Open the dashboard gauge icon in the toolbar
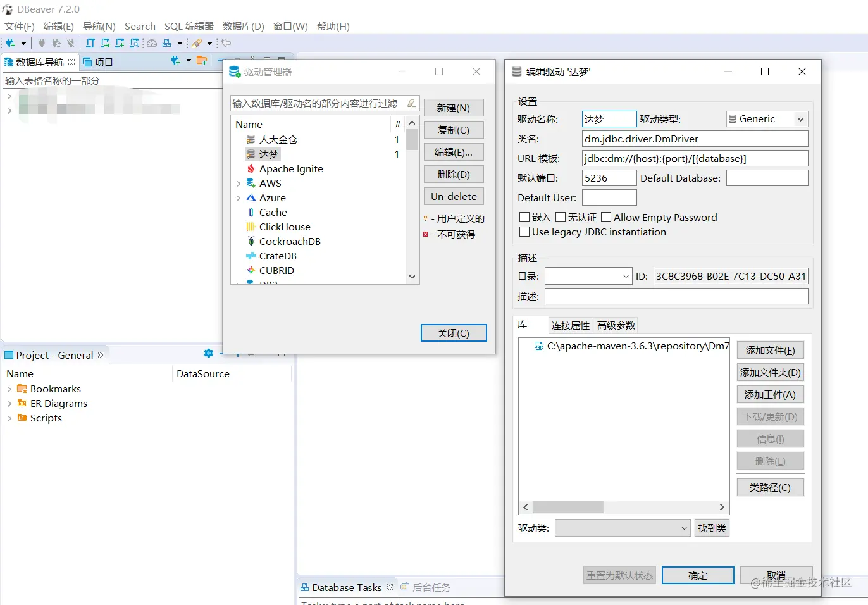 152,43
